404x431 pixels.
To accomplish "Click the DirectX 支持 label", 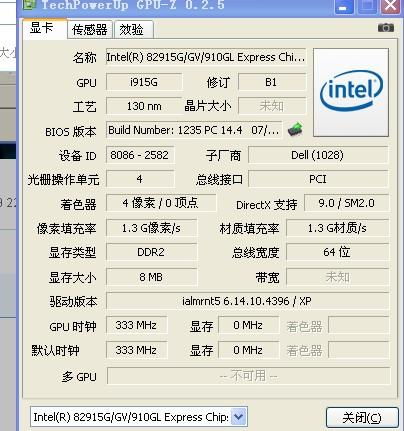I will [x=266, y=205].
